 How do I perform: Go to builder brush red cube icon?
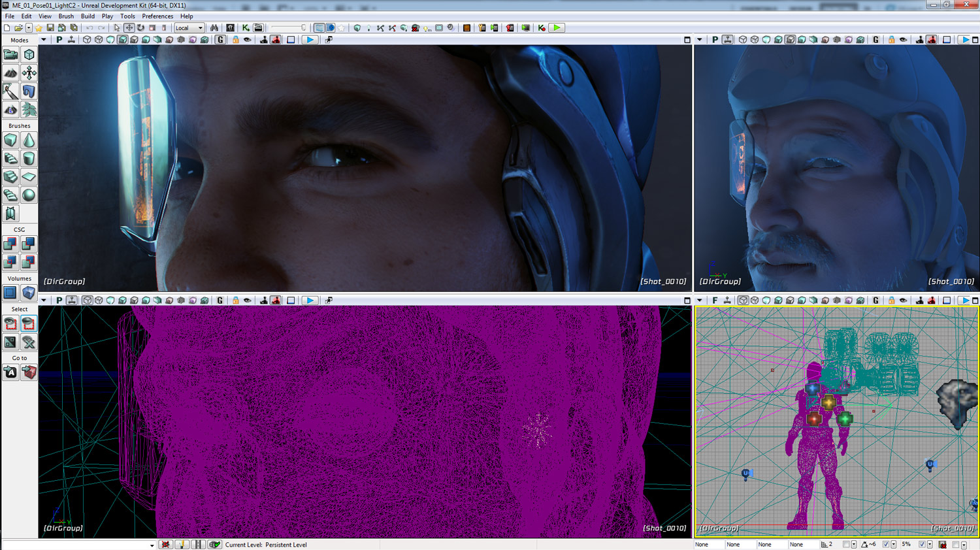coord(29,372)
